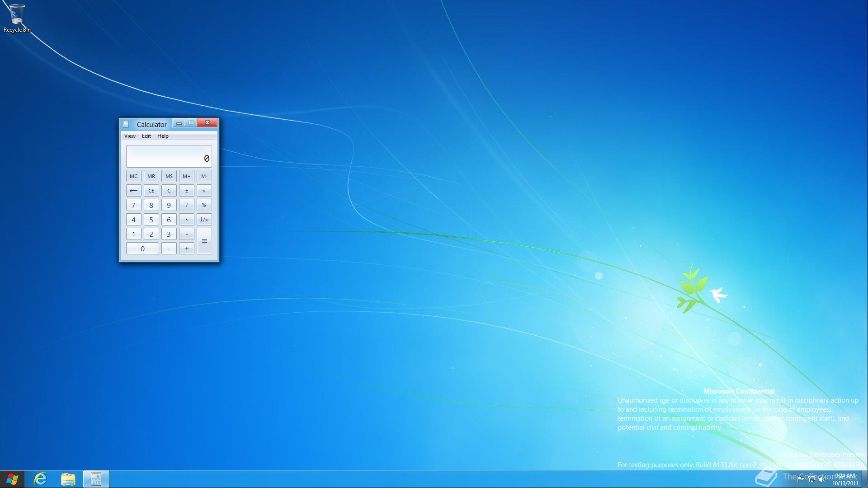Open File Explorer from the taskbar
The image size is (868, 488).
click(x=68, y=479)
